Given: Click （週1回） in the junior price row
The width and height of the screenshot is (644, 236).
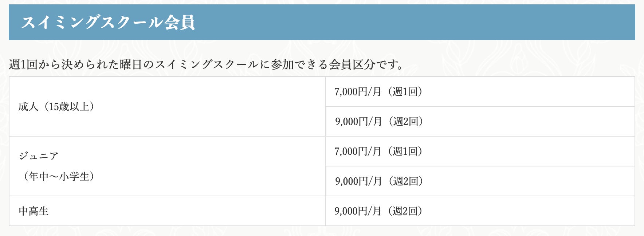Looking at the screenshot, I should tap(405, 151).
